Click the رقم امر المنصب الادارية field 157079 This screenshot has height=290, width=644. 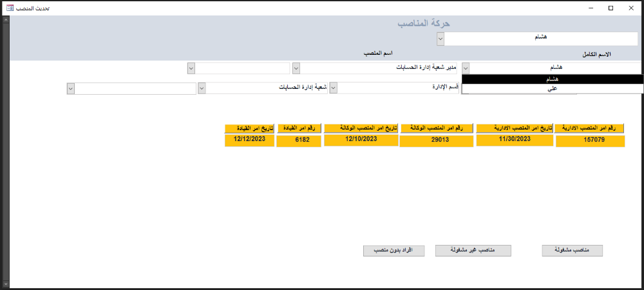(x=590, y=141)
